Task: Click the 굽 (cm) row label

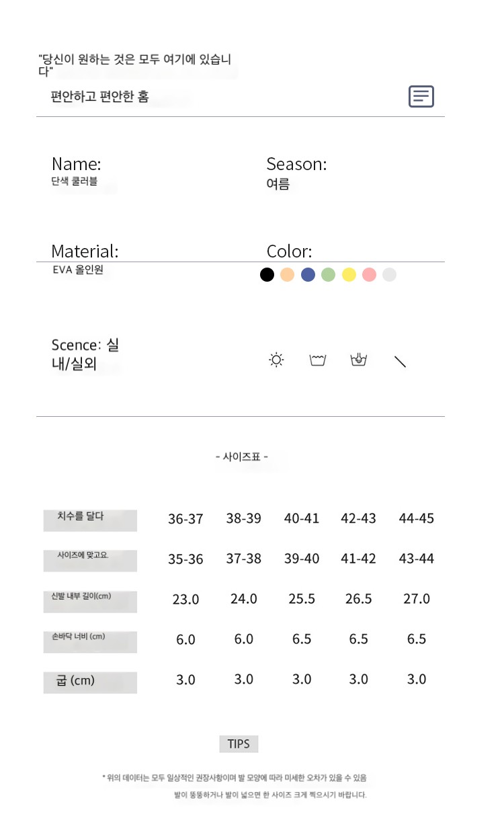Action: [x=75, y=680]
